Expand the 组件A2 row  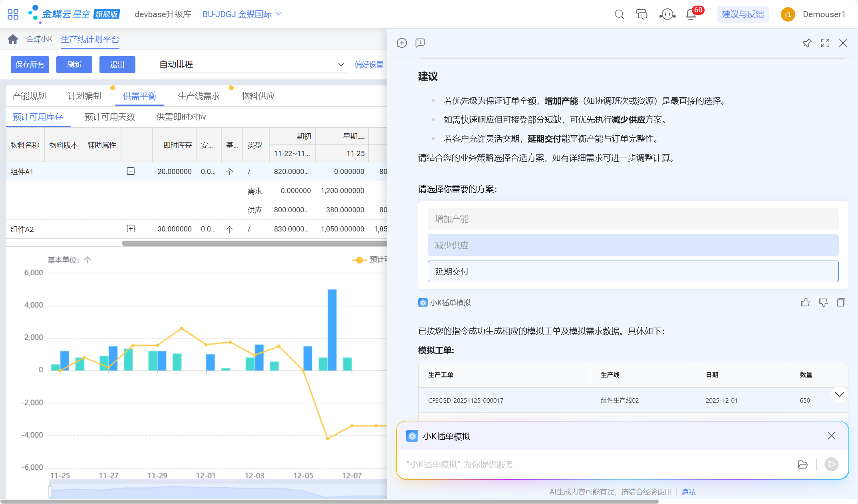131,229
